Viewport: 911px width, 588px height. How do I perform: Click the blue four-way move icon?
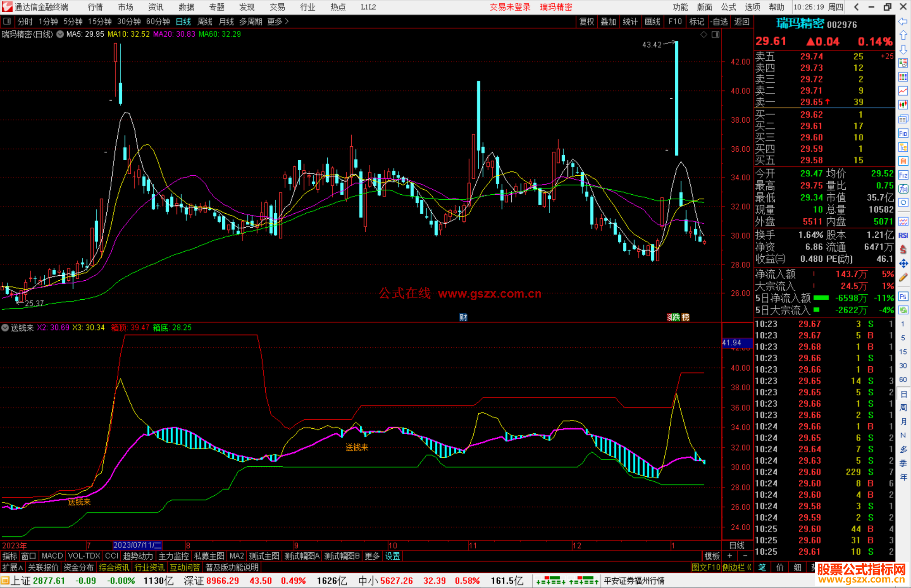coord(903,263)
